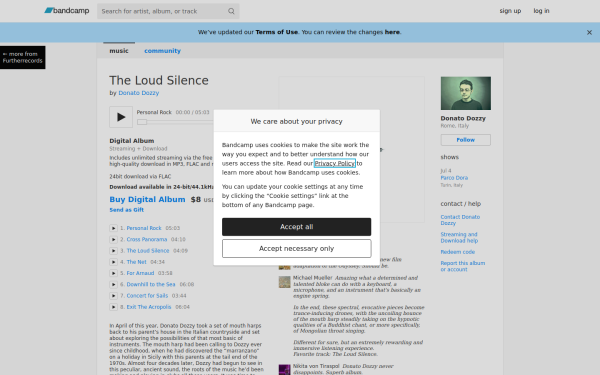Open Concert for Sails track link

147,296
